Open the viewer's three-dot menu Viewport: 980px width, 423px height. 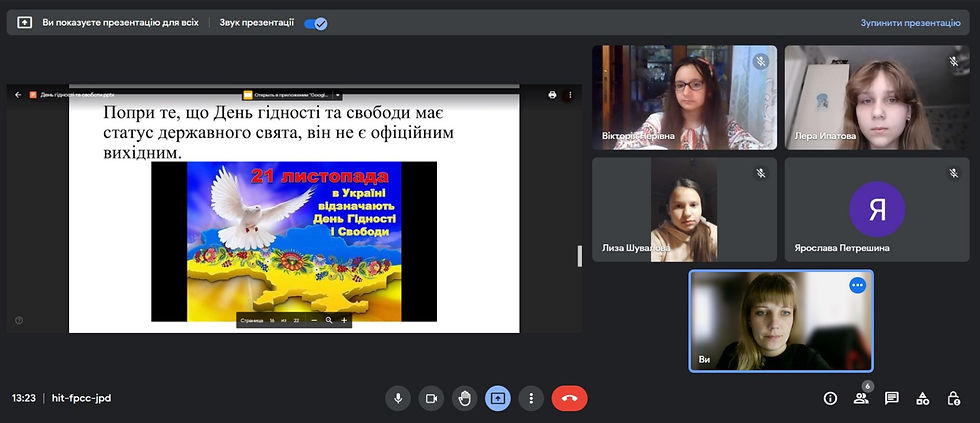pos(570,95)
